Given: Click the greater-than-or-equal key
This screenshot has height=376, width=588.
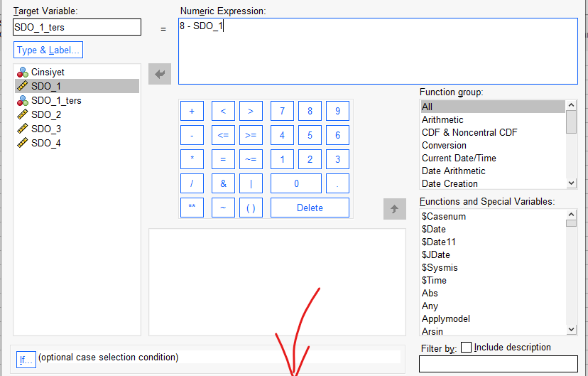Looking at the screenshot, I should [x=251, y=135].
